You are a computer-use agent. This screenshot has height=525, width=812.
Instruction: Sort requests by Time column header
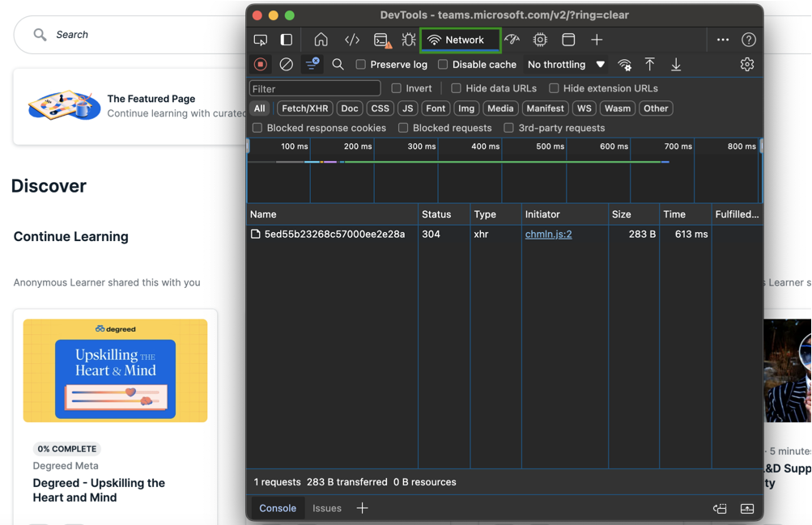[686, 214]
